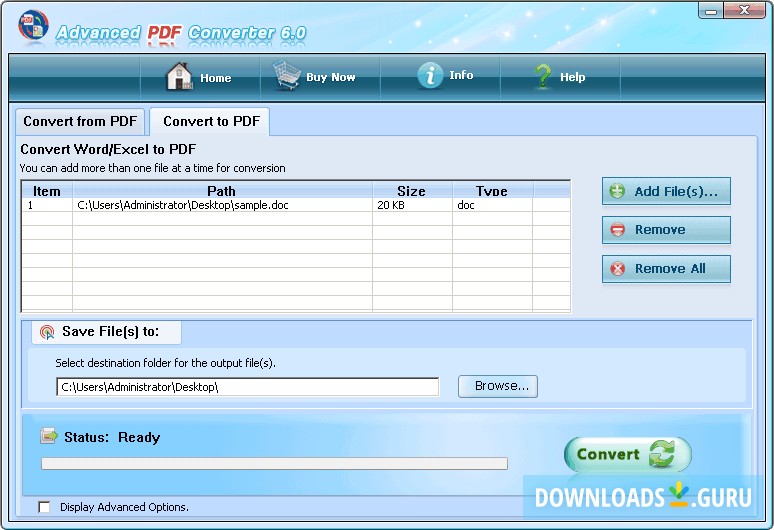The width and height of the screenshot is (774, 530).
Task: Click the Display Advanced Options label text
Action: 124,507
